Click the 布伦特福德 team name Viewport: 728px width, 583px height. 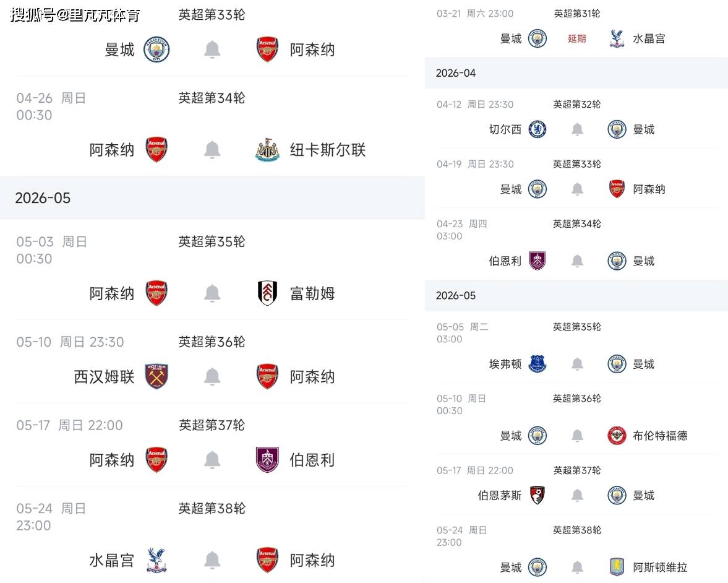[660, 436]
